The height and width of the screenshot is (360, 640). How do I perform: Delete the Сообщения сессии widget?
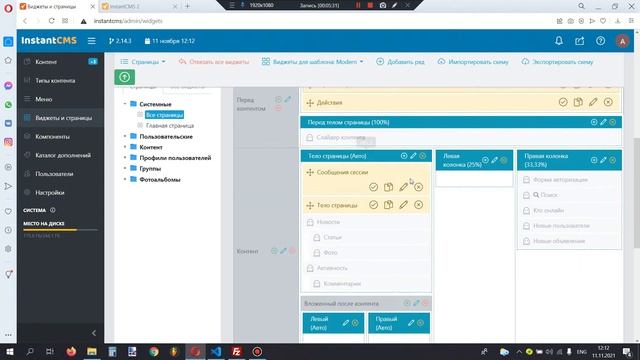point(418,187)
